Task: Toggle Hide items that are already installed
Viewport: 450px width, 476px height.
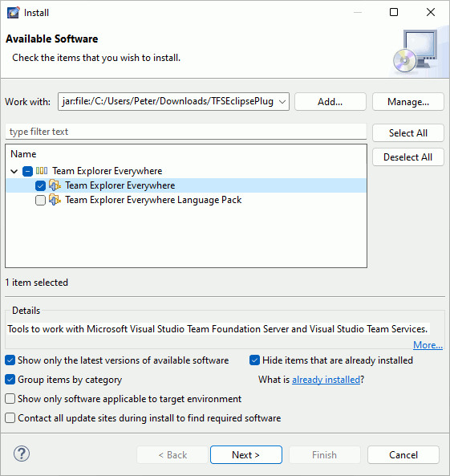Action: (x=254, y=360)
